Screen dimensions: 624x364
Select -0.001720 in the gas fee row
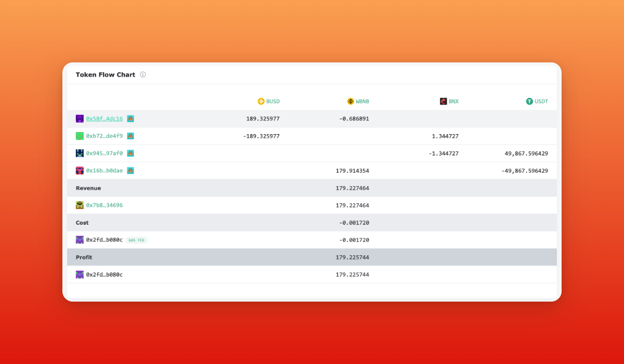coord(354,240)
